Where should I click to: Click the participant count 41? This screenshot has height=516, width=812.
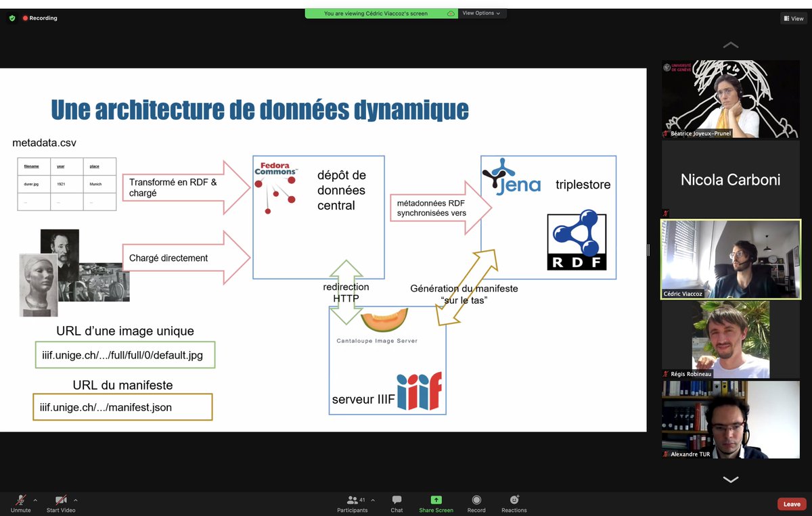pos(362,499)
